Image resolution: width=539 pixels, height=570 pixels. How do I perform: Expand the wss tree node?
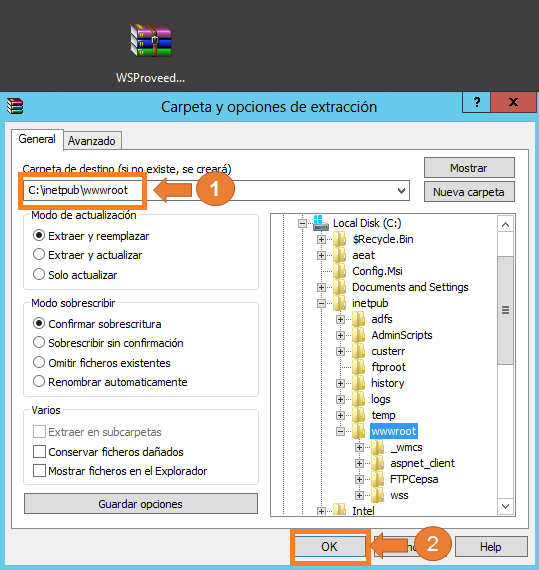[359, 495]
